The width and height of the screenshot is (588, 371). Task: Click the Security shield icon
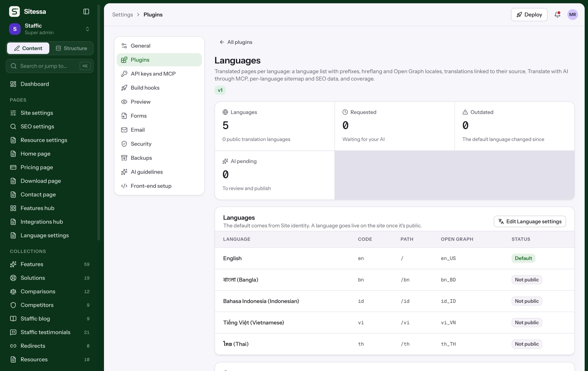pos(124,144)
